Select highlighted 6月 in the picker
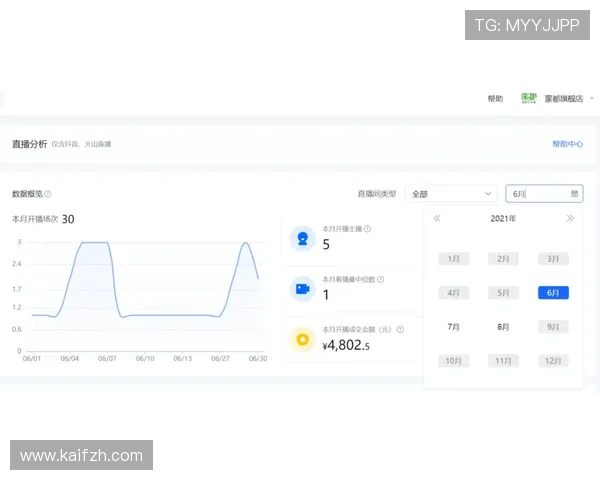 (x=553, y=293)
